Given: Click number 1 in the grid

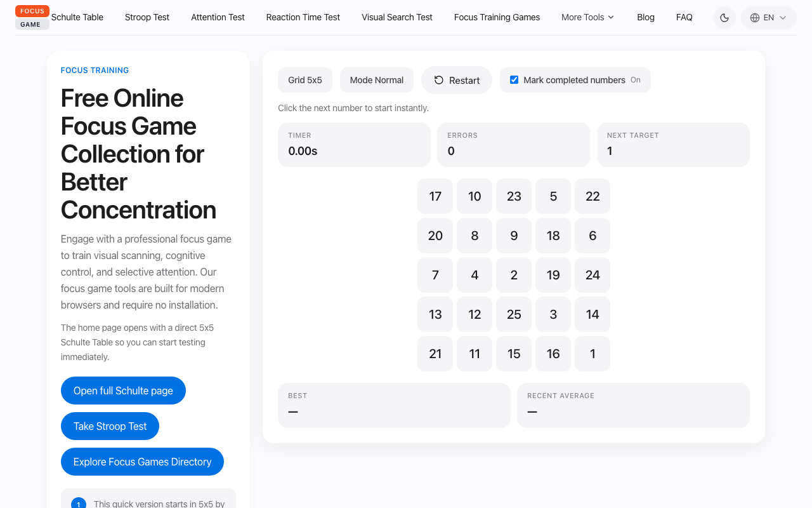Looking at the screenshot, I should point(593,354).
